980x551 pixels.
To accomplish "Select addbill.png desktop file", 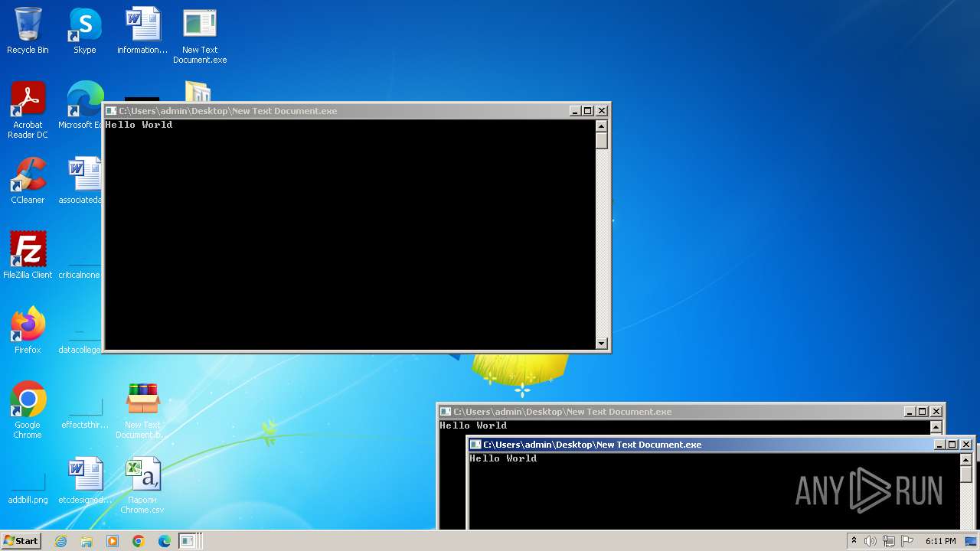I will coord(28,490).
